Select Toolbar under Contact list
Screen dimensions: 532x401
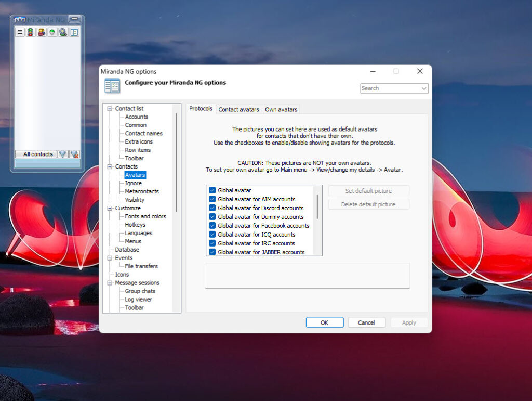tap(134, 158)
